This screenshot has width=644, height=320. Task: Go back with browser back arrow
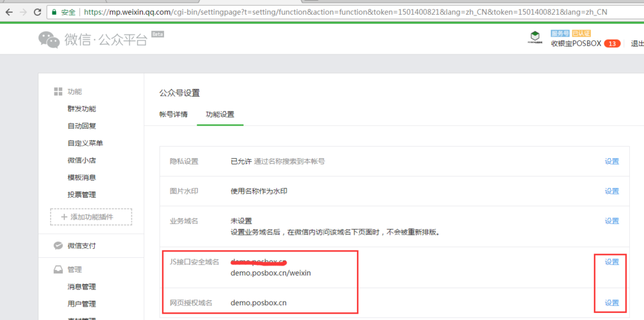[x=8, y=12]
